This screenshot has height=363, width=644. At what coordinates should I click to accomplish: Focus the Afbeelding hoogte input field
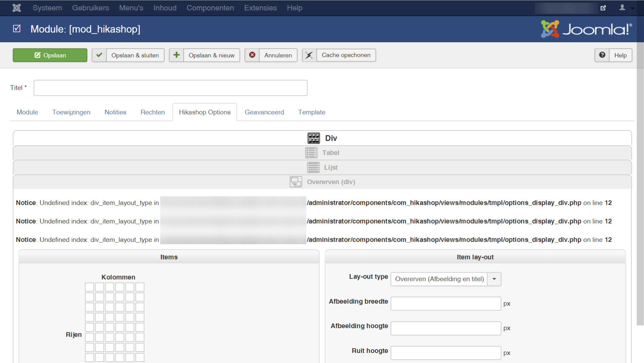pyautogui.click(x=446, y=328)
